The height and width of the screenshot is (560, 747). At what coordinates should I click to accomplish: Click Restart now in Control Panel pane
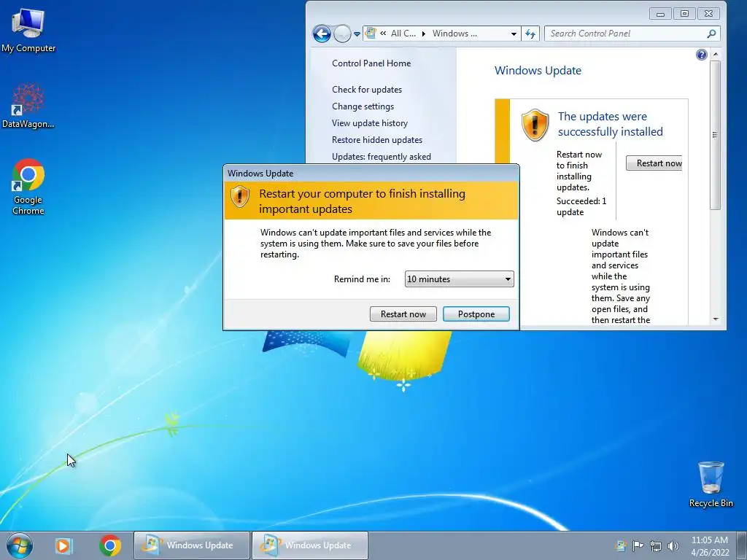click(654, 163)
